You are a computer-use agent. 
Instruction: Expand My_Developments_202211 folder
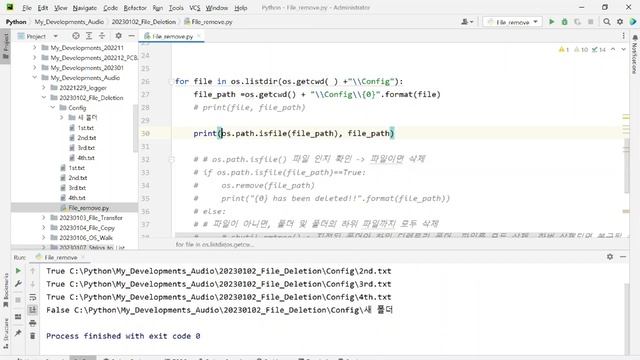click(x=35, y=48)
